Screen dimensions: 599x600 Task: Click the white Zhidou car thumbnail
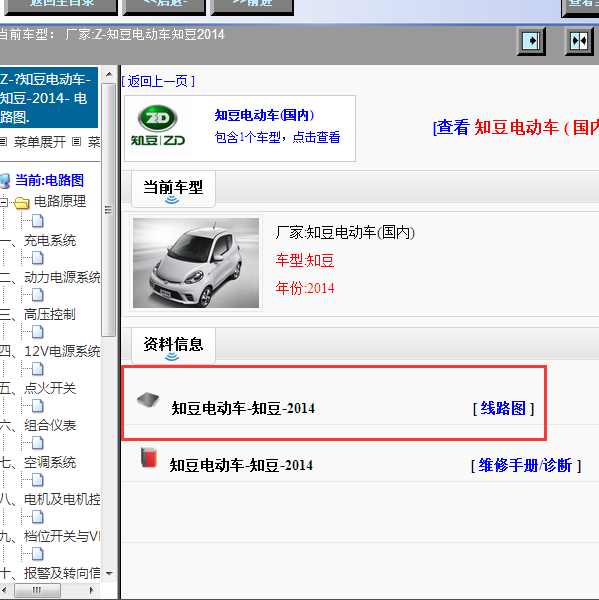[196, 263]
